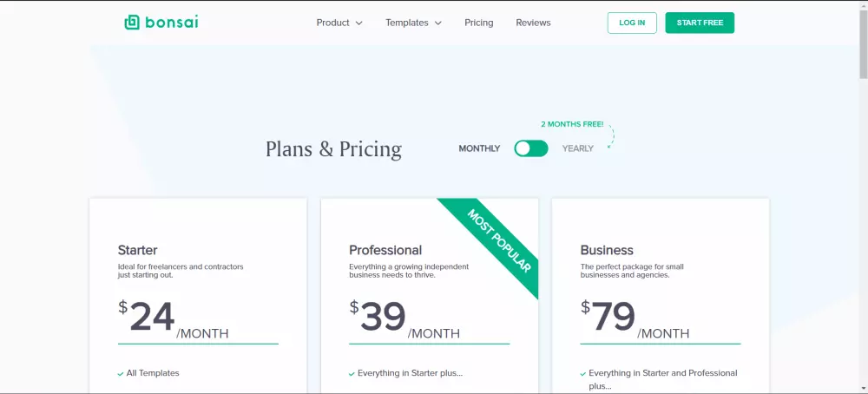Toggle the monthly/yearly billing switch

(x=531, y=148)
